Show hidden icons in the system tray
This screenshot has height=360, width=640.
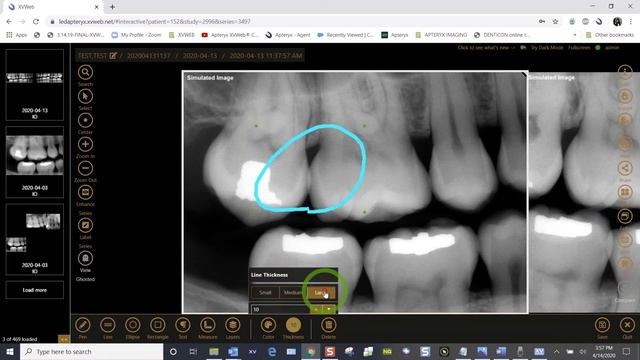tap(556, 351)
